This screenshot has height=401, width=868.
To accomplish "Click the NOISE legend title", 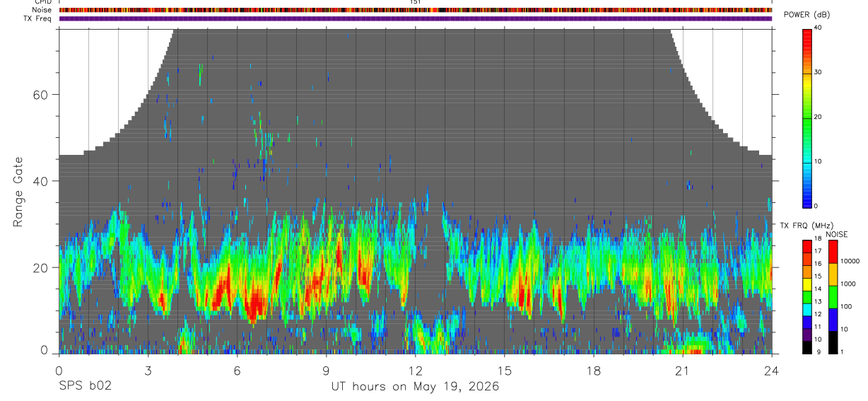I will 836,234.
